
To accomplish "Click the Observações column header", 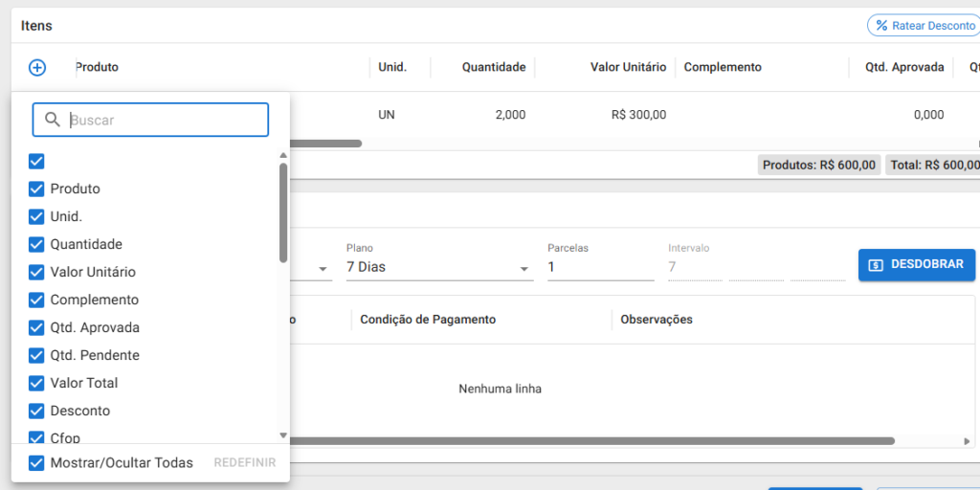I will click(x=657, y=320).
